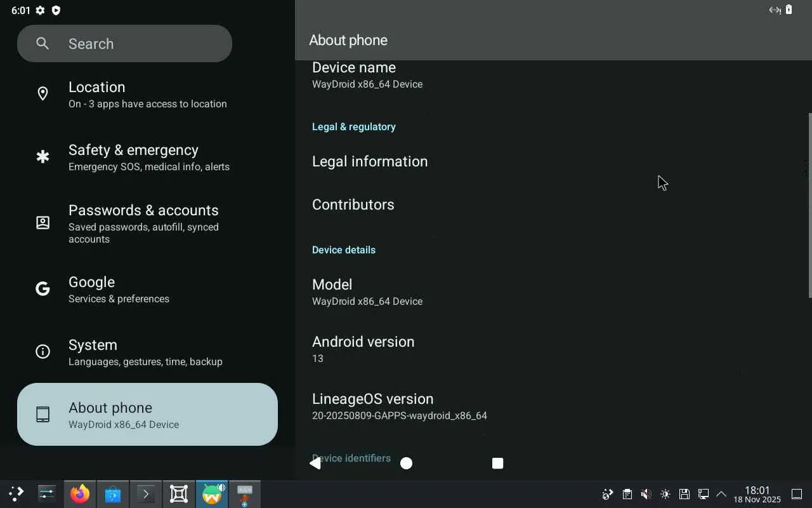Screen dimensions: 812x508
Task: Open the clipboard tray icon
Action: click(x=627, y=494)
